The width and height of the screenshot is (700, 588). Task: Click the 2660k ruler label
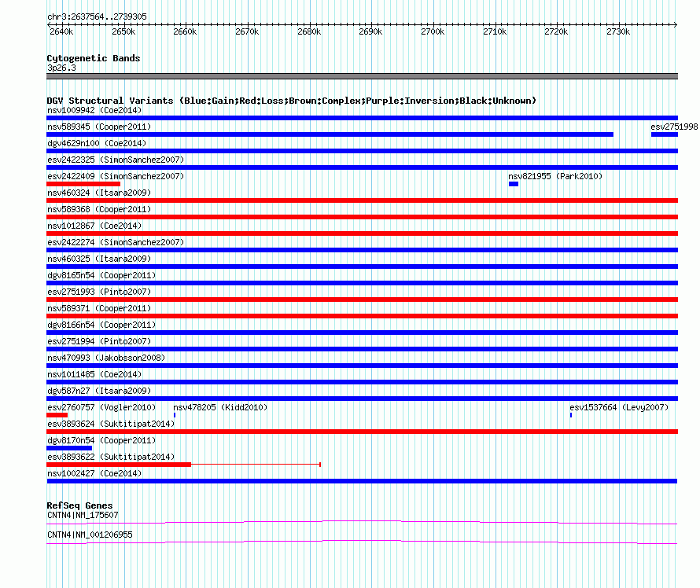(x=186, y=31)
